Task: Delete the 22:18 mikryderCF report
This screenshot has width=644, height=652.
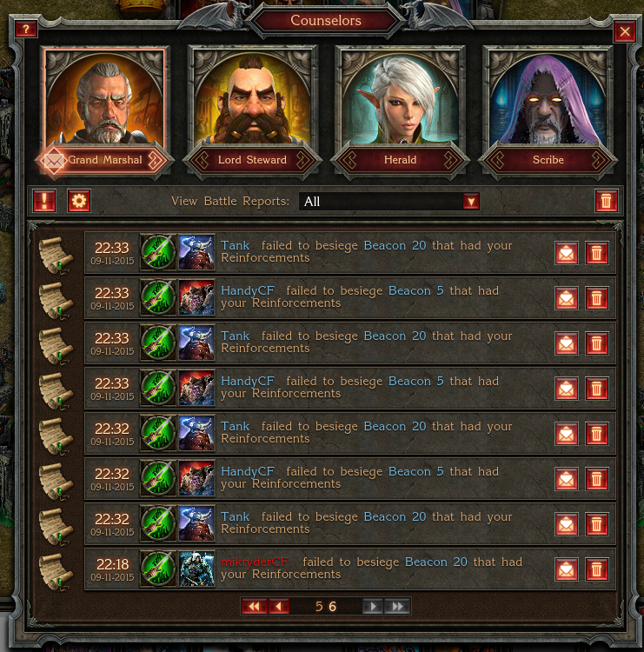Action: click(x=596, y=569)
